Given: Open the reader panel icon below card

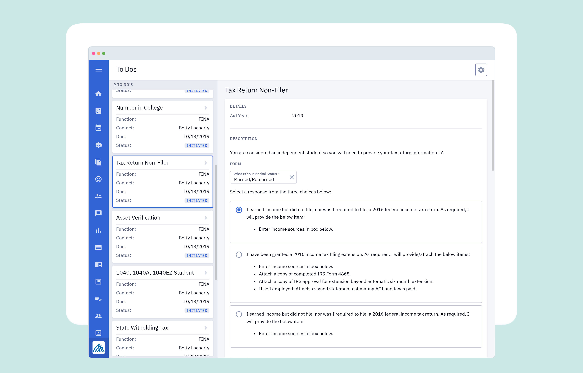Looking at the screenshot, I should pos(99,265).
